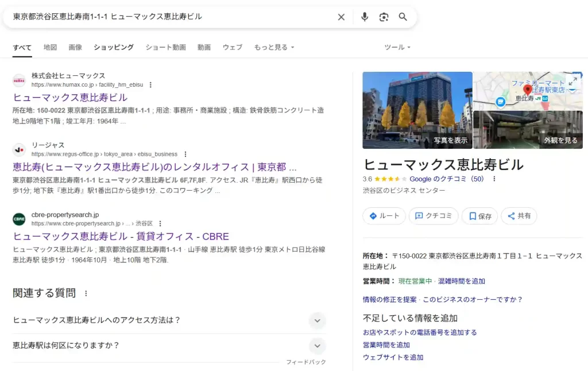588x371 pixels.
Task: Click the クチコミ review icon button
Action: pos(434,216)
